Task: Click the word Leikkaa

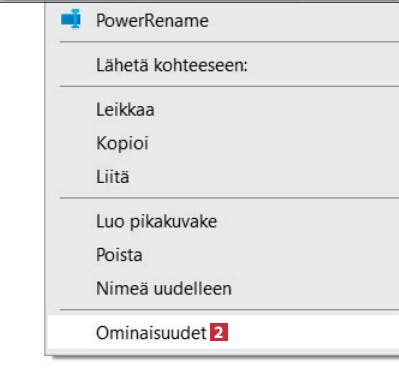Action: 125,110
